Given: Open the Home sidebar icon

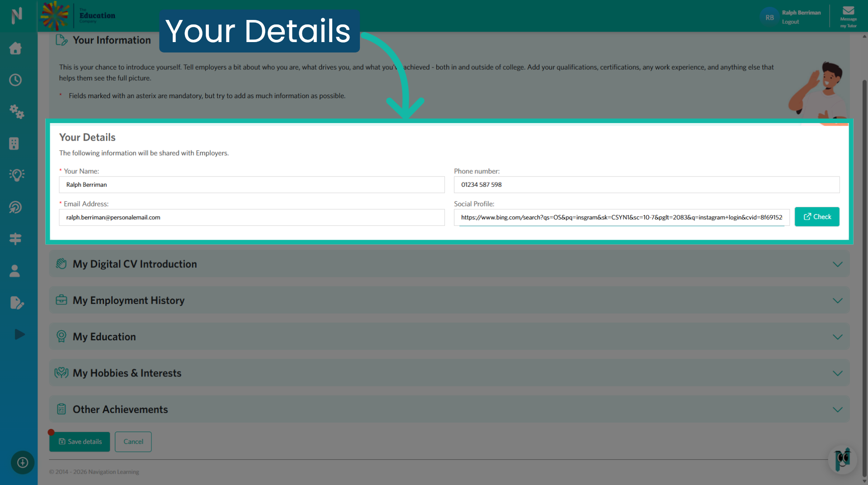Looking at the screenshot, I should pos(15,48).
